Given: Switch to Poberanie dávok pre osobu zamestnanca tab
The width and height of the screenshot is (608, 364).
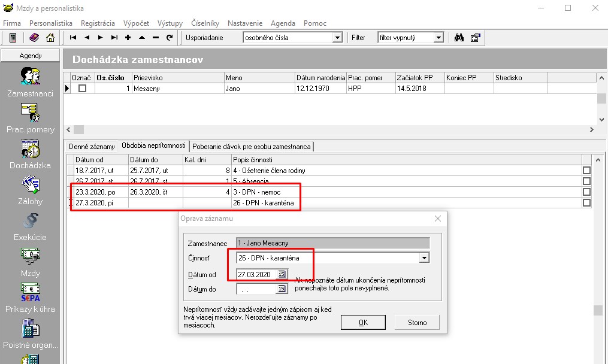Looking at the screenshot, I should (x=251, y=147).
